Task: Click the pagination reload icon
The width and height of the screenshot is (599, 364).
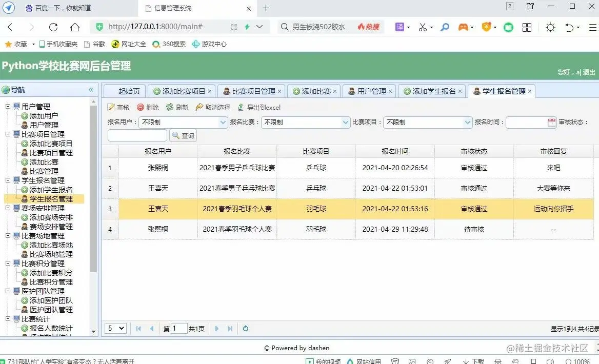Action: point(246,329)
